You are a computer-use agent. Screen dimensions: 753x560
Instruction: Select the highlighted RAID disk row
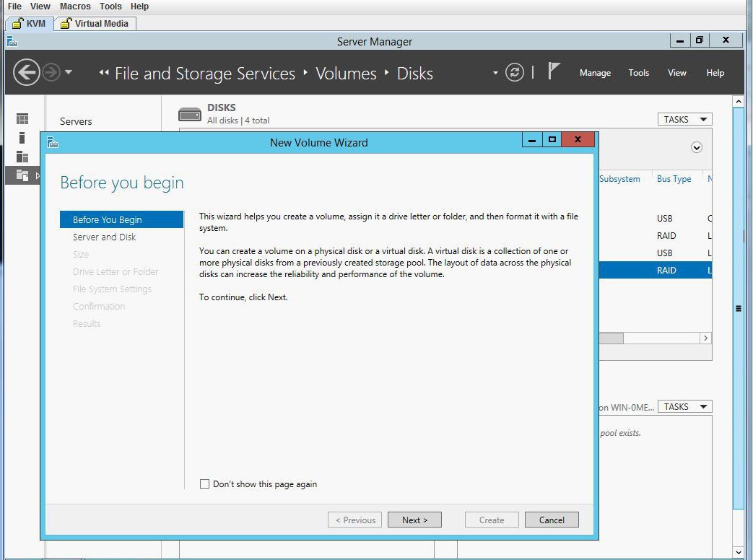coord(656,270)
